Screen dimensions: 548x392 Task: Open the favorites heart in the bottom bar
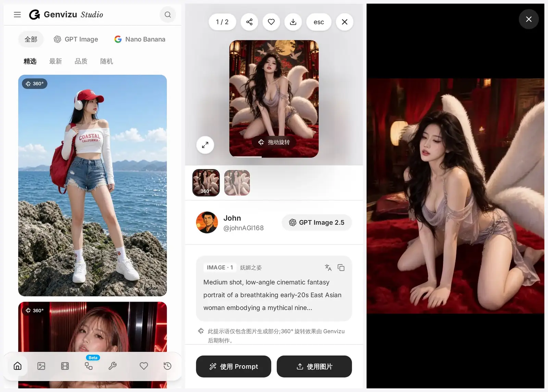144,366
